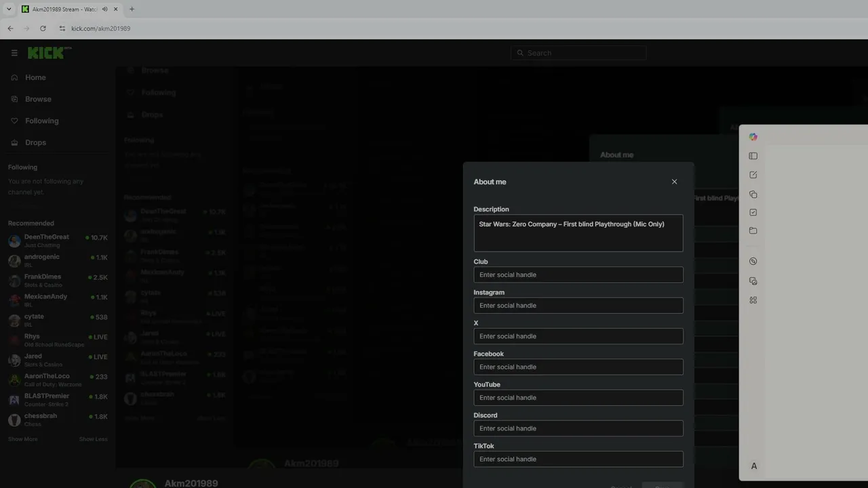Image resolution: width=868 pixels, height=488 pixels.
Task: Open the Kick hamburger menu
Action: pos(14,53)
